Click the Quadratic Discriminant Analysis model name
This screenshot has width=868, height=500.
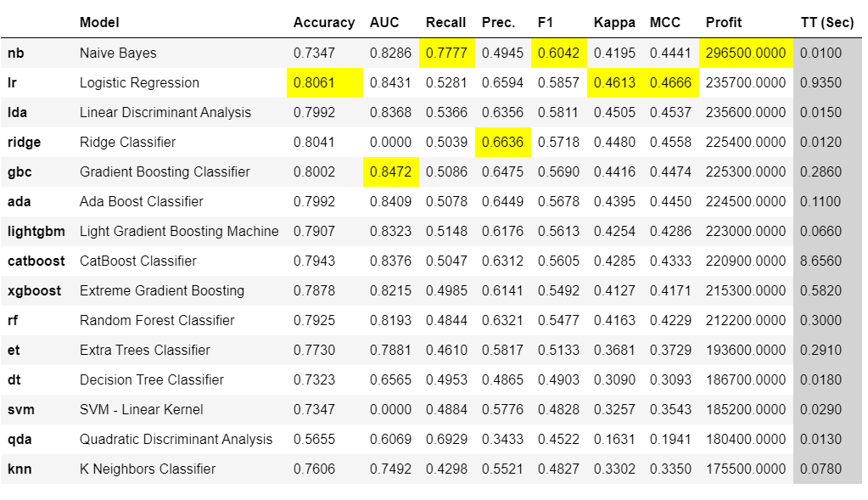coord(176,440)
